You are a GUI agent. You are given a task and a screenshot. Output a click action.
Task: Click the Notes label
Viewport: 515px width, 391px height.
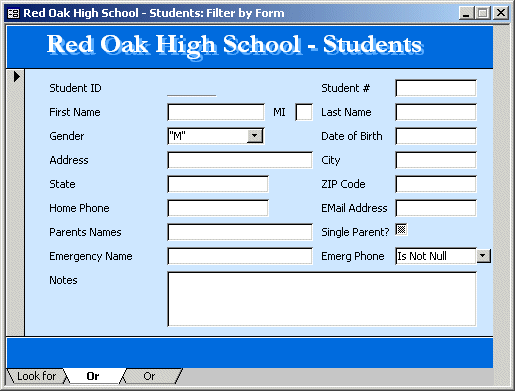click(x=63, y=280)
